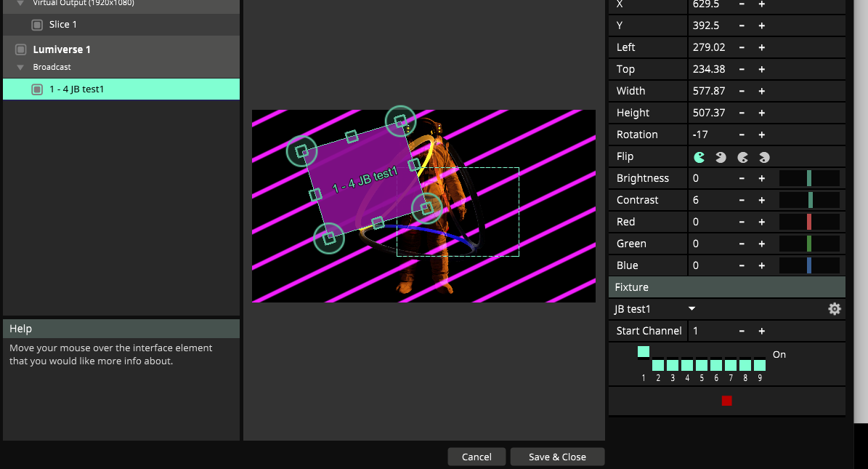Screen dimensions: 868x469
Task: Select the Lumiverse 1 entry label
Action: [62, 49]
